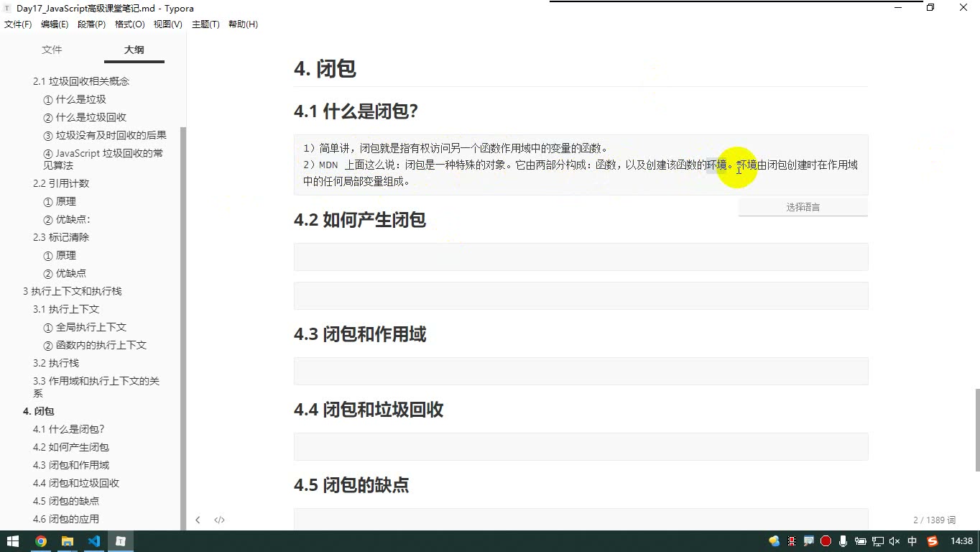980x552 pixels.
Task: Switch to source code mode icon
Action: pyautogui.click(x=219, y=520)
